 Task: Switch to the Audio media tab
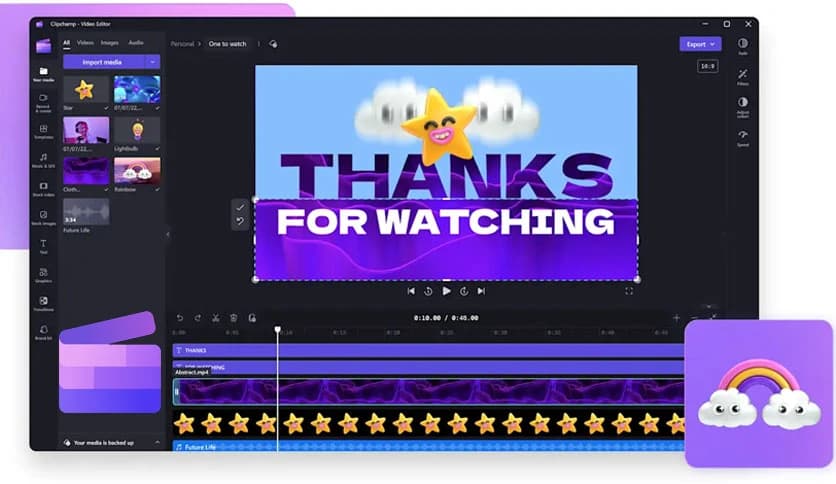[136, 43]
